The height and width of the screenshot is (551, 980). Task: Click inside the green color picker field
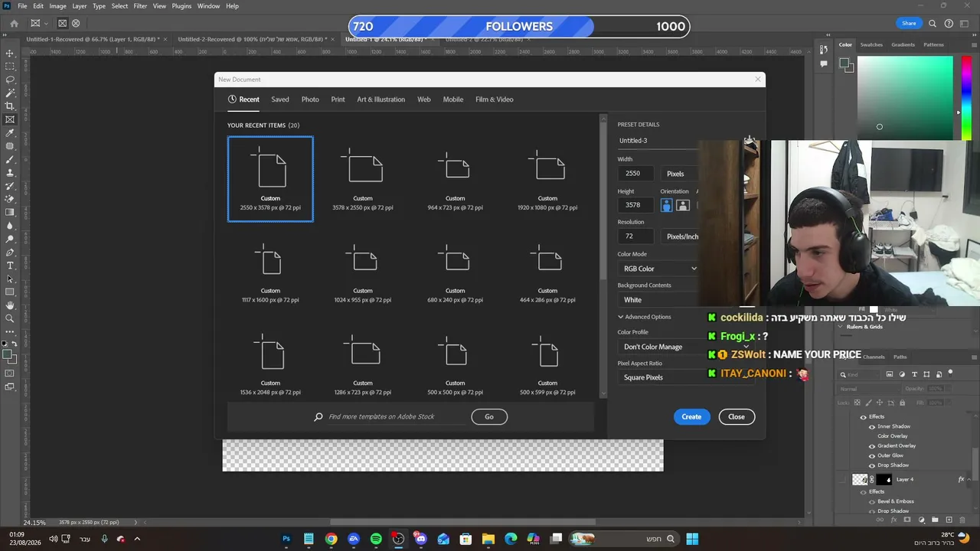(905, 98)
